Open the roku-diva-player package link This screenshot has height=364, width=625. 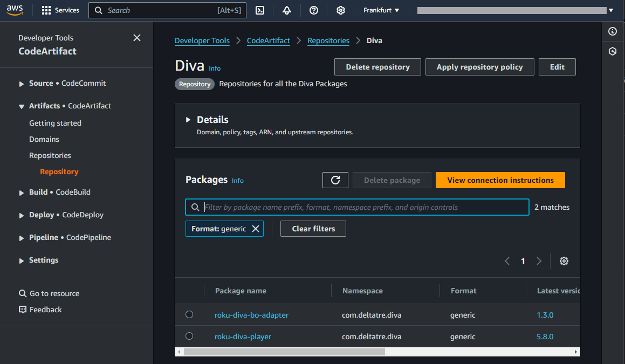click(243, 336)
